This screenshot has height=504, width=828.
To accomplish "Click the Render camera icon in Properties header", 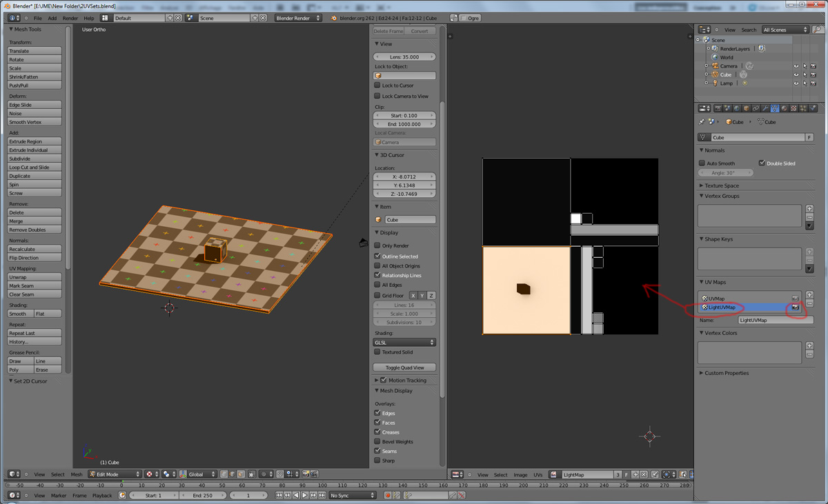I will coord(718,108).
